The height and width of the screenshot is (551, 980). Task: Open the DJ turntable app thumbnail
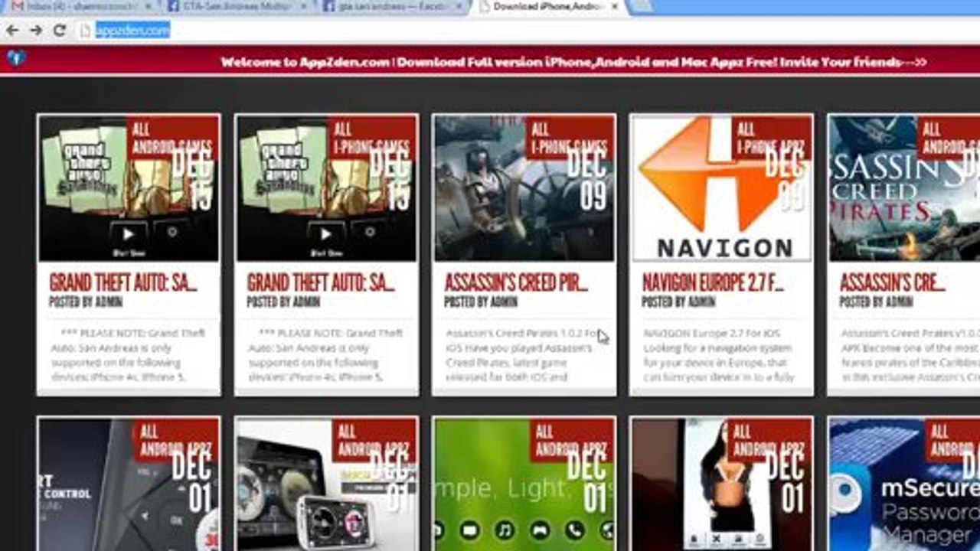click(x=326, y=484)
